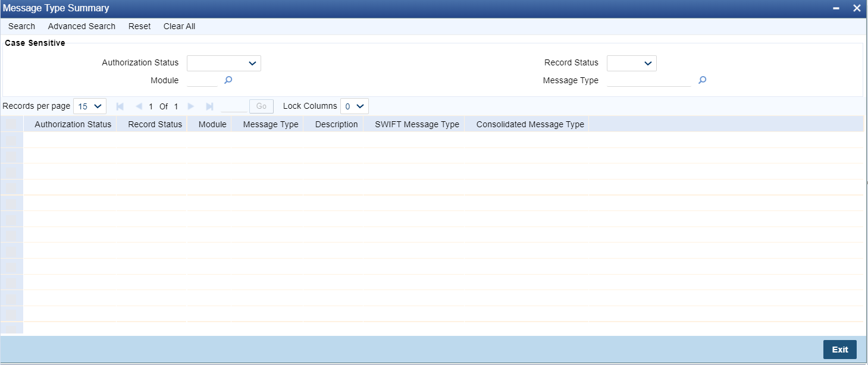The image size is (868, 365).
Task: Select the first result row checkbox
Action: (x=11, y=140)
